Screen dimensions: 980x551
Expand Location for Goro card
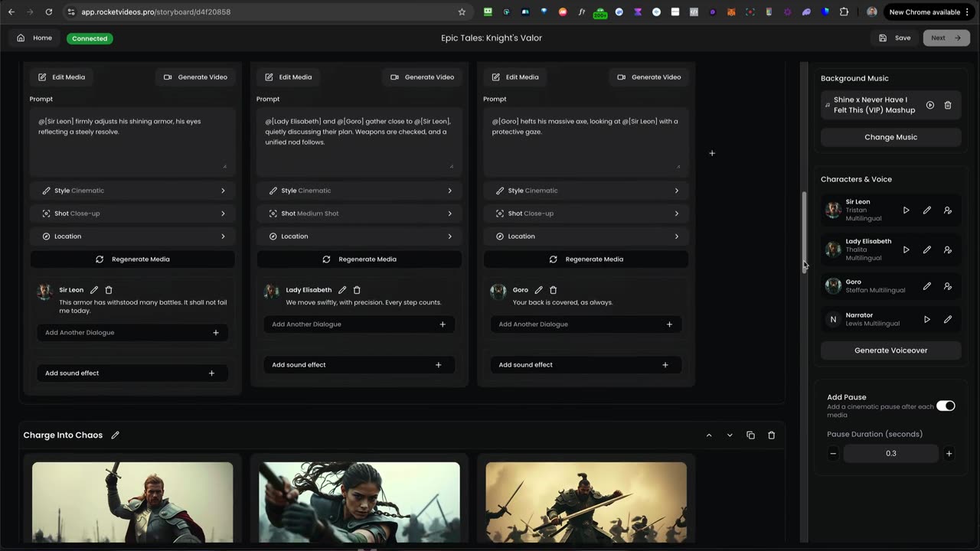click(586, 236)
